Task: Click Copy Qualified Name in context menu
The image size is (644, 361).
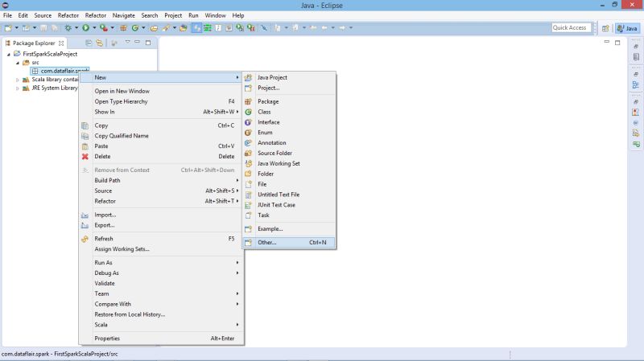Action: (x=160, y=136)
